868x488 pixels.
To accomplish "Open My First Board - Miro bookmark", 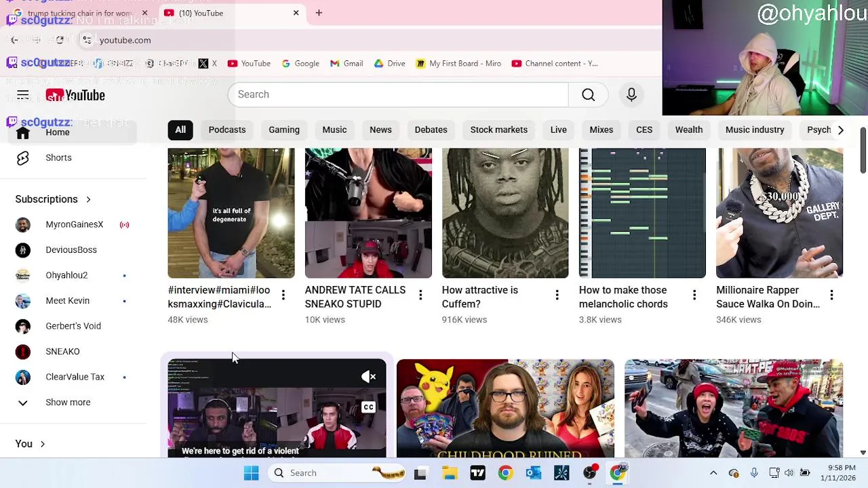I will pyautogui.click(x=458, y=64).
